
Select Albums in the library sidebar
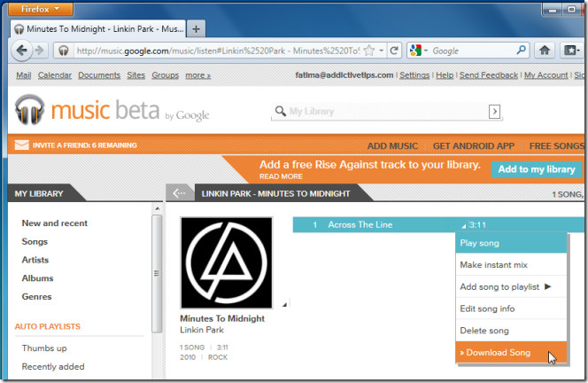click(37, 278)
